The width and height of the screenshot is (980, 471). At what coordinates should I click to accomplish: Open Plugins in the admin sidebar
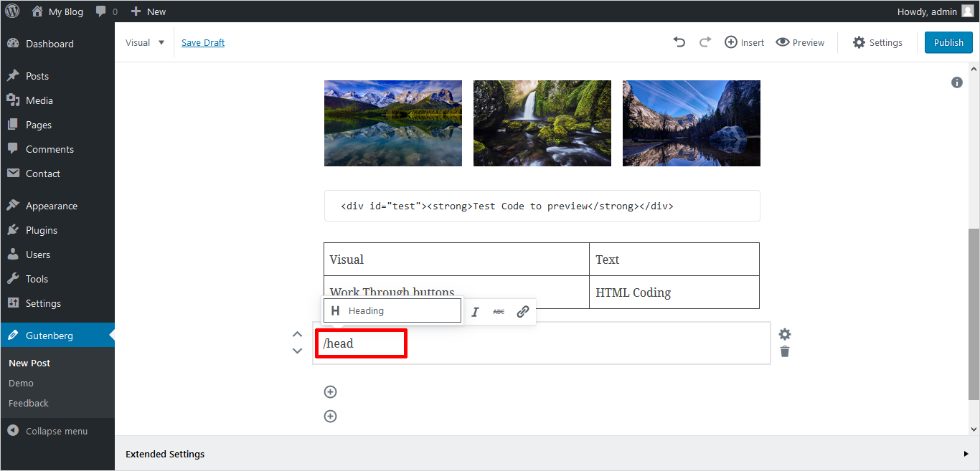click(41, 230)
